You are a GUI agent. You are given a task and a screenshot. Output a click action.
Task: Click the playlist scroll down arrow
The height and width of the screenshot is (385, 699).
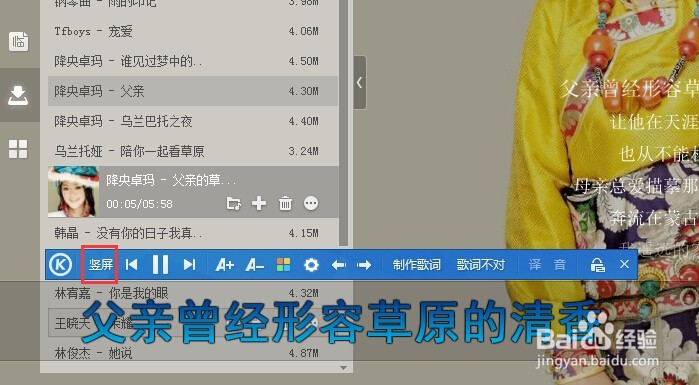click(x=343, y=368)
